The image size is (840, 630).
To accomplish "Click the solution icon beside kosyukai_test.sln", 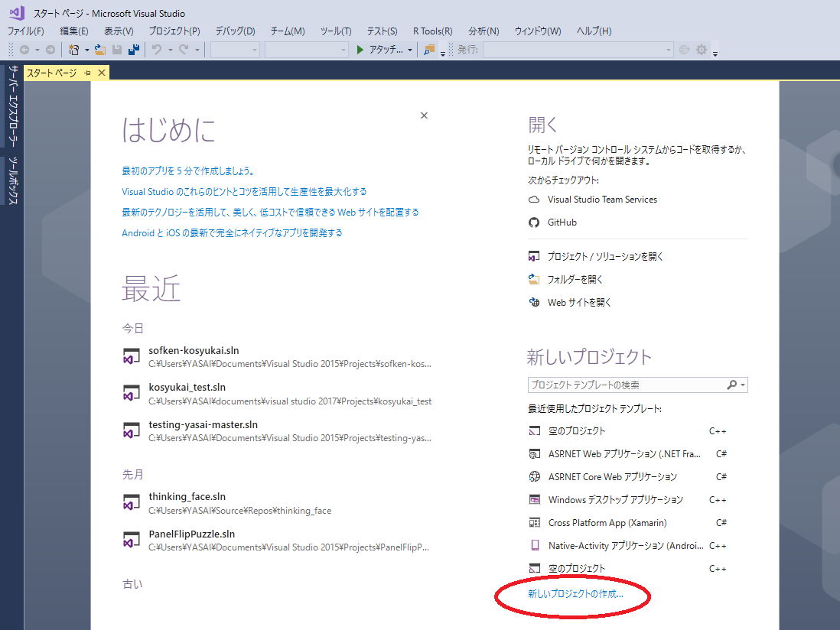I will [132, 394].
